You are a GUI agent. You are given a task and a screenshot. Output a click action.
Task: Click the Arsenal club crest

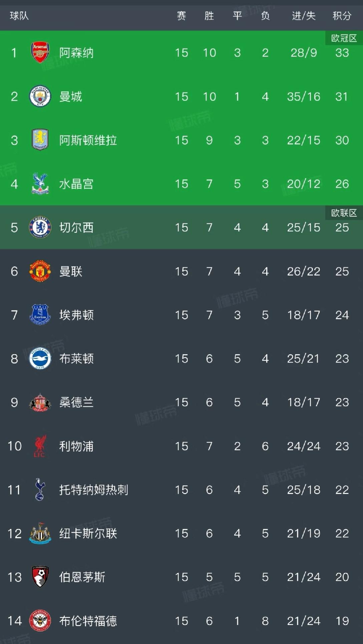[40, 52]
